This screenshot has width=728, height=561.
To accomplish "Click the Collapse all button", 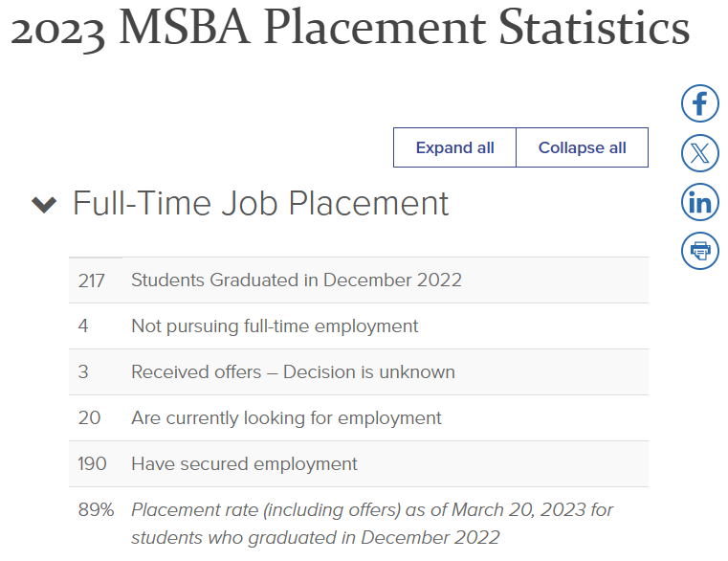I will 583,147.
